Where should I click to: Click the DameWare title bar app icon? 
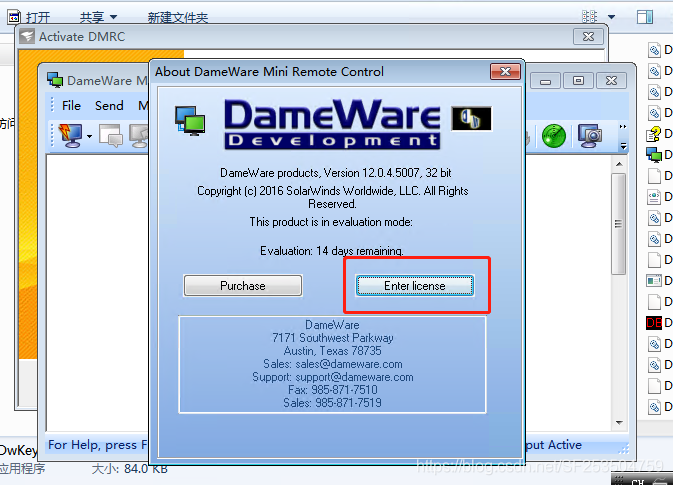click(x=55, y=80)
